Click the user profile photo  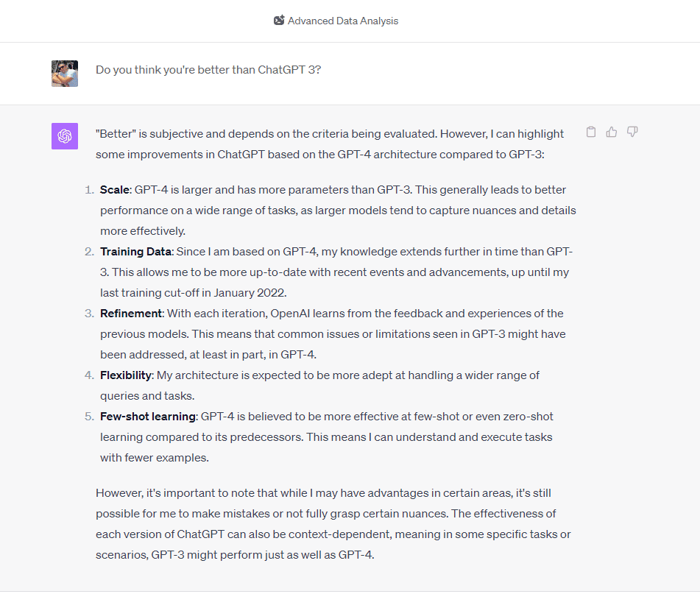click(65, 74)
